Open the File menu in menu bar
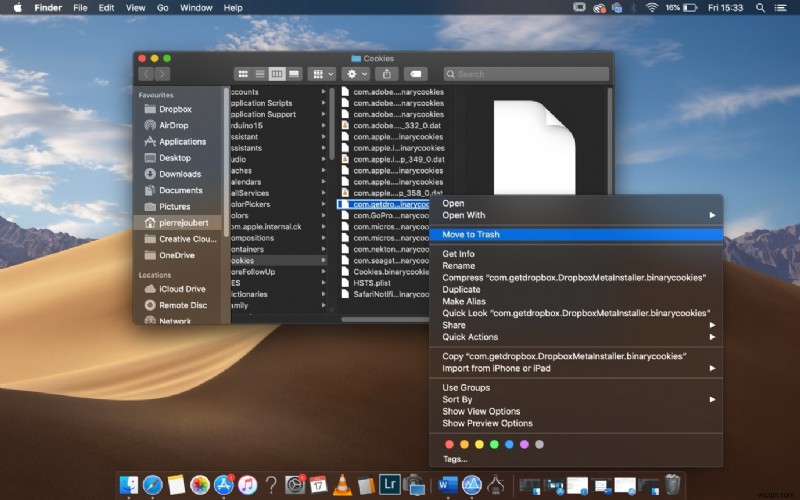Viewport: 800px width, 500px height. (x=80, y=8)
